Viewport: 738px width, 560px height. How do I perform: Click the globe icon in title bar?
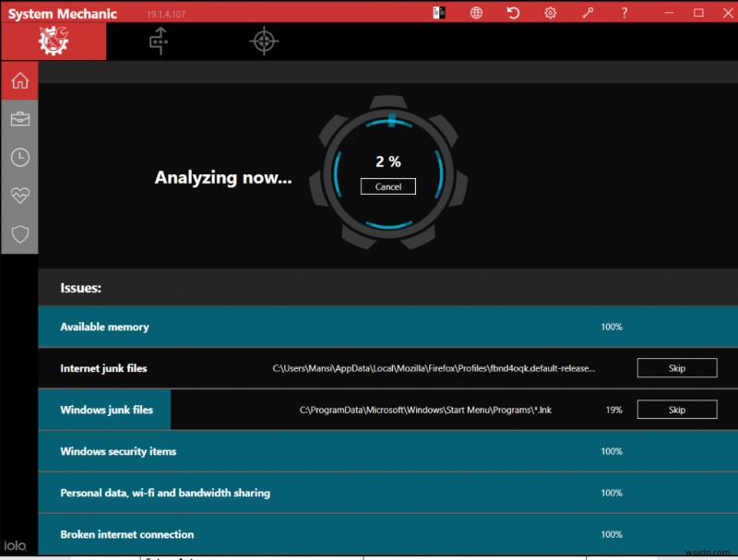(476, 13)
